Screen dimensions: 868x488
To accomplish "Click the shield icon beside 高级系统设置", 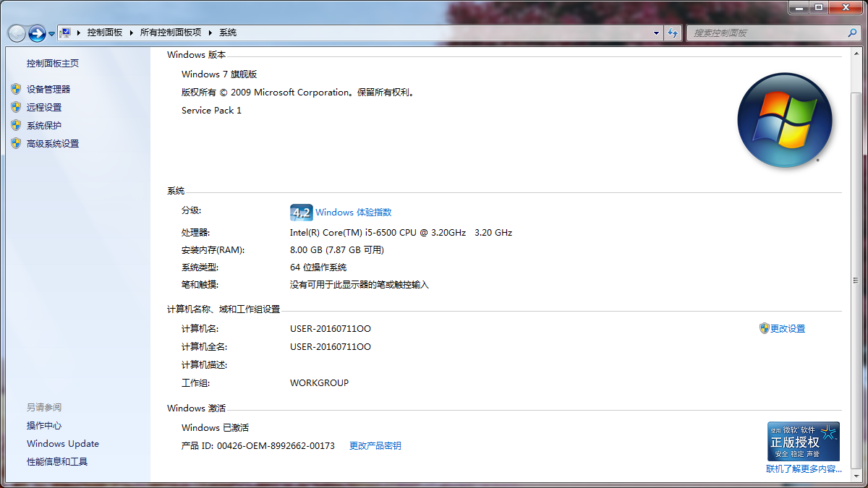I will pyautogui.click(x=16, y=143).
